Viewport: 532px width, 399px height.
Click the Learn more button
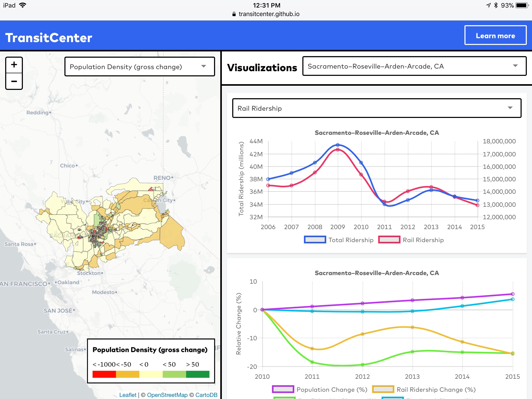tap(495, 36)
